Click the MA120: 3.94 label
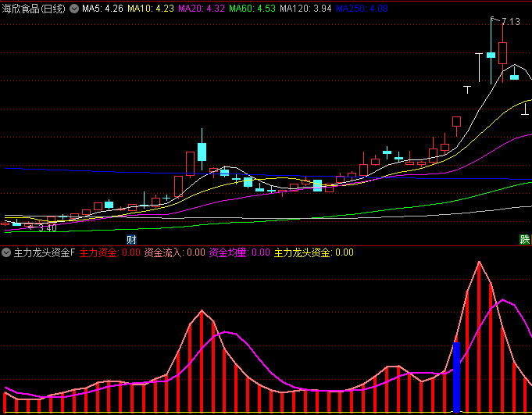This screenshot has height=415, width=532. pyautogui.click(x=305, y=9)
